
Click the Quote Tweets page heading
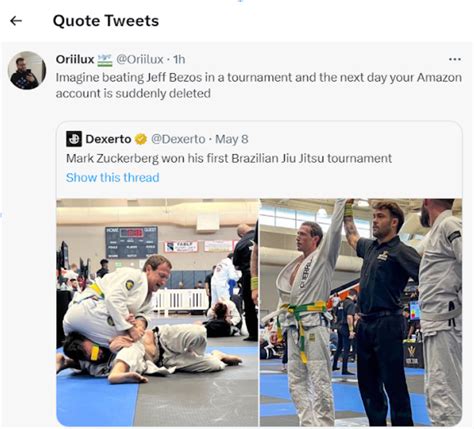click(x=106, y=21)
